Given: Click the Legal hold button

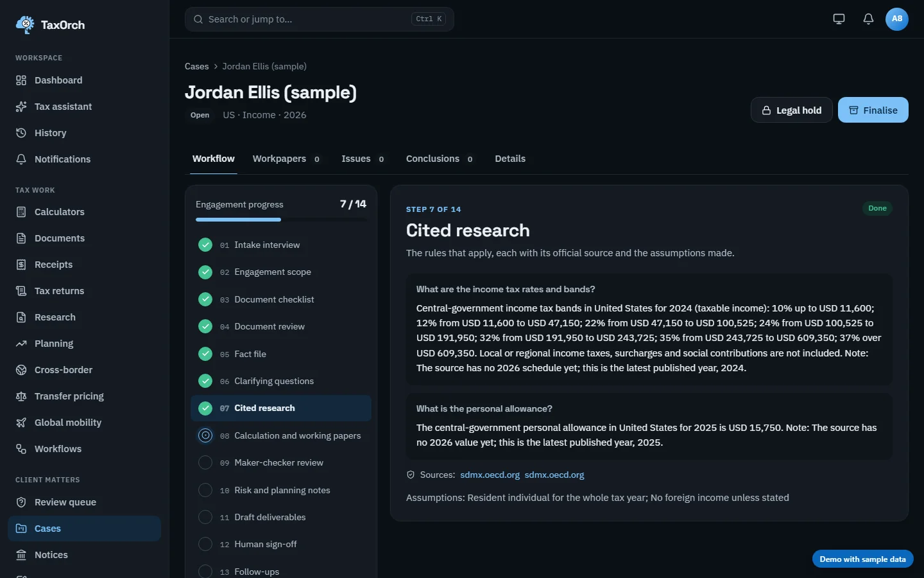Looking at the screenshot, I should pyautogui.click(x=792, y=110).
